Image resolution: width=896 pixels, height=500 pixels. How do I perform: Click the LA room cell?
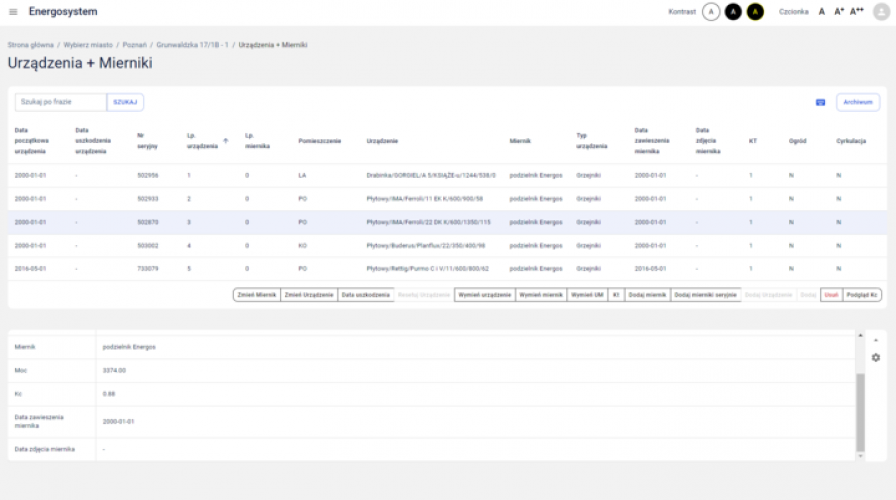[x=302, y=175]
